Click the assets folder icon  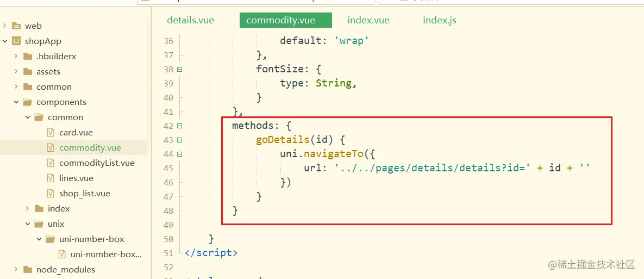(x=28, y=71)
